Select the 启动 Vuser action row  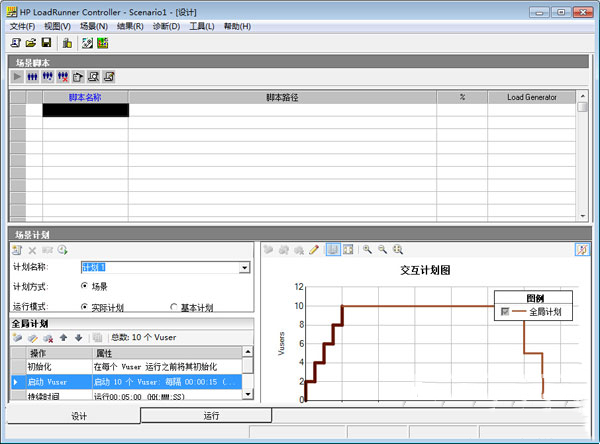click(x=127, y=382)
